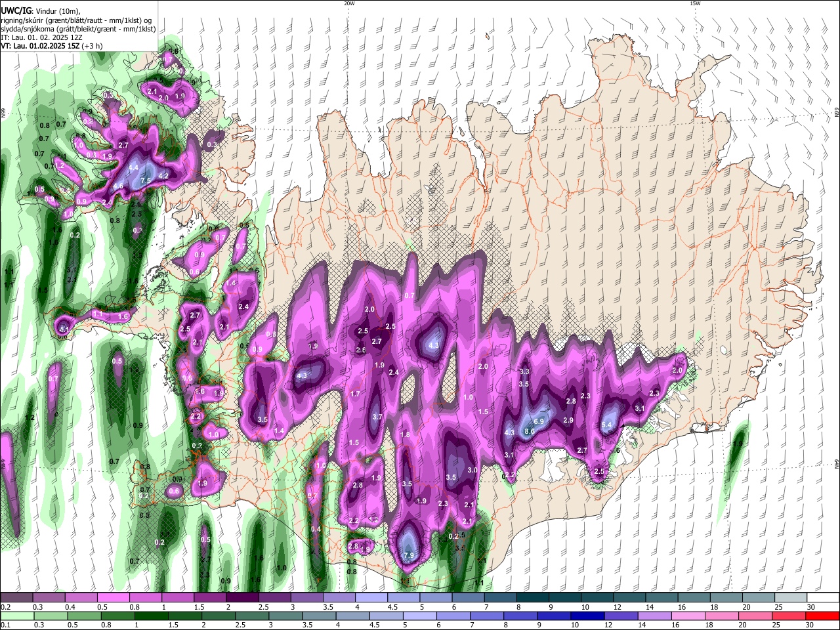Screen dimensions: 840x630
Task: Pick the deep blue 10–12 swatch in the rain legend
Action: click(x=587, y=616)
